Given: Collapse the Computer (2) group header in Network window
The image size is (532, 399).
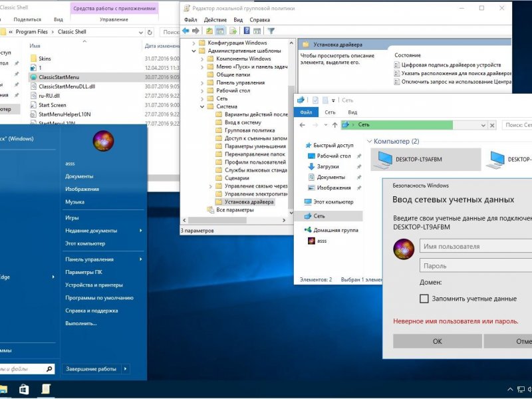Looking at the screenshot, I should click(x=370, y=141).
